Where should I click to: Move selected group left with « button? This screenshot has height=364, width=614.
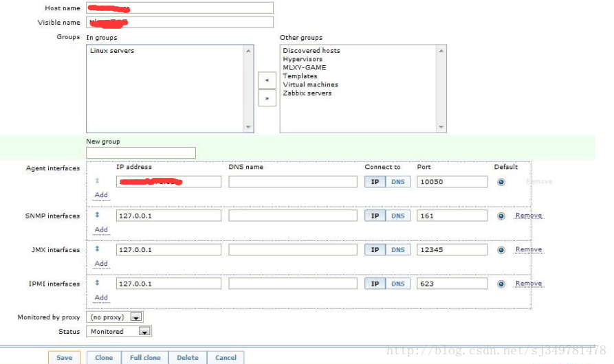pos(267,80)
